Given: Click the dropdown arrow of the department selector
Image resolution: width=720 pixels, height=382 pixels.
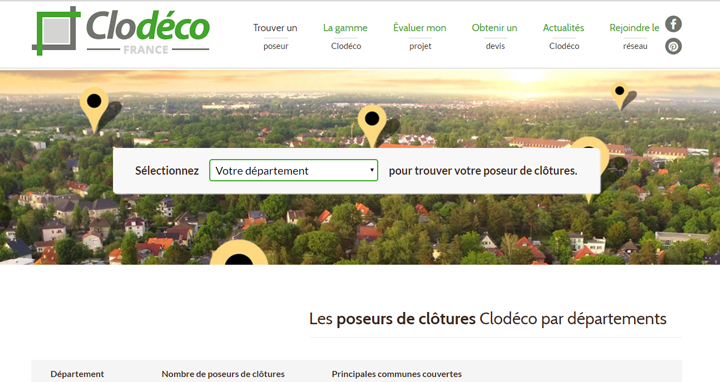Looking at the screenshot, I should click(x=371, y=170).
